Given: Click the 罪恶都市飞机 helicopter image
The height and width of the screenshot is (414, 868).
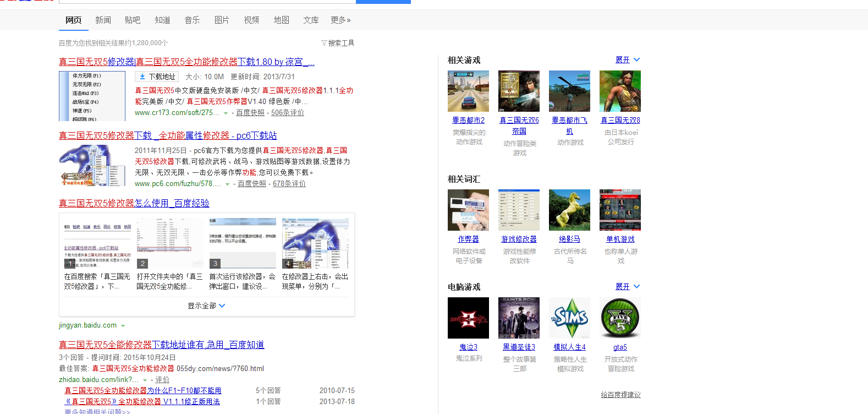Looking at the screenshot, I should click(569, 91).
